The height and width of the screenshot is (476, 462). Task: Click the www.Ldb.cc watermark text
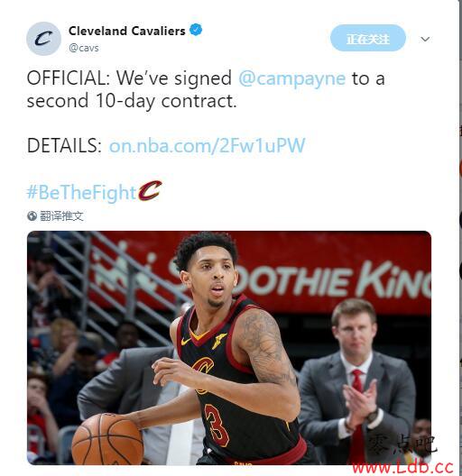[x=403, y=468]
